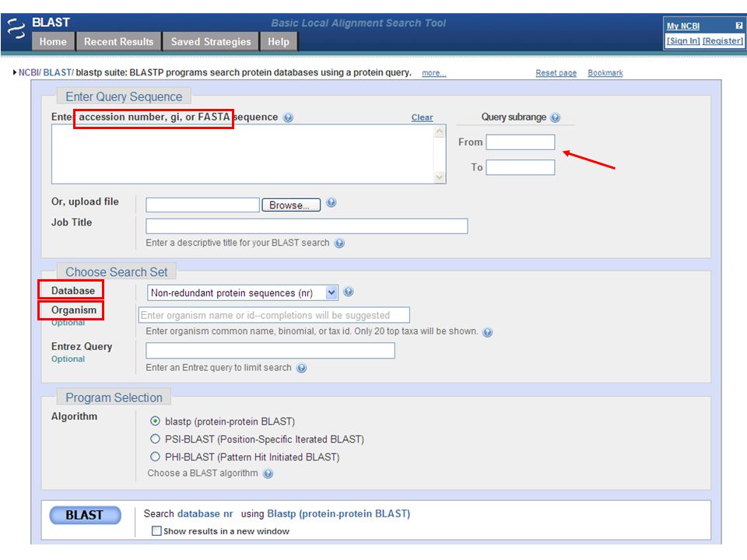Click help icon for Entrez query hint
747x560 pixels.
coord(301,368)
